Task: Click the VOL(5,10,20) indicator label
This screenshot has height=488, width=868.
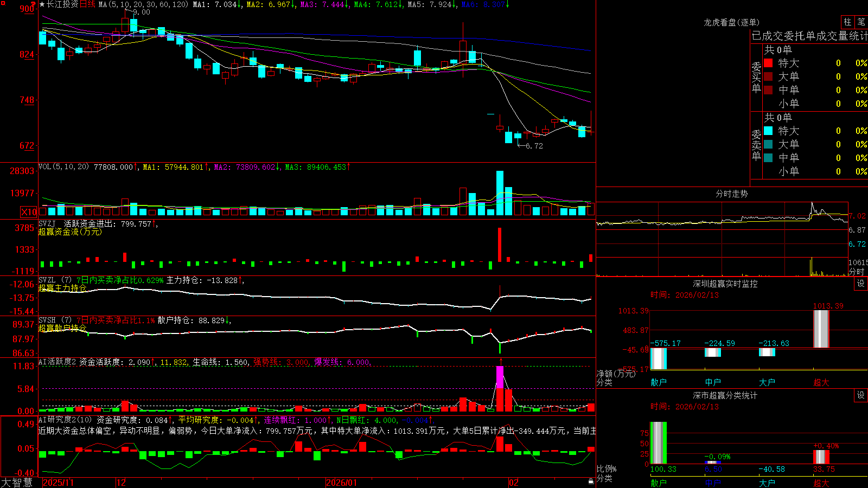Action: click(x=63, y=167)
